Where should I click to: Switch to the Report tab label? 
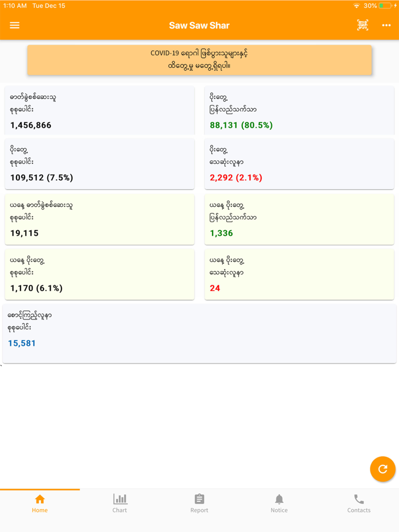tap(199, 510)
